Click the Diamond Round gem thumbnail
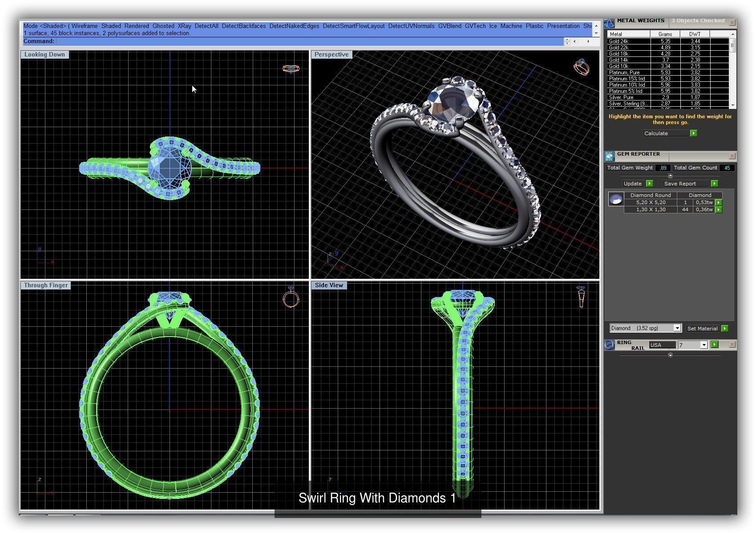The width and height of the screenshot is (756, 534). [x=616, y=200]
